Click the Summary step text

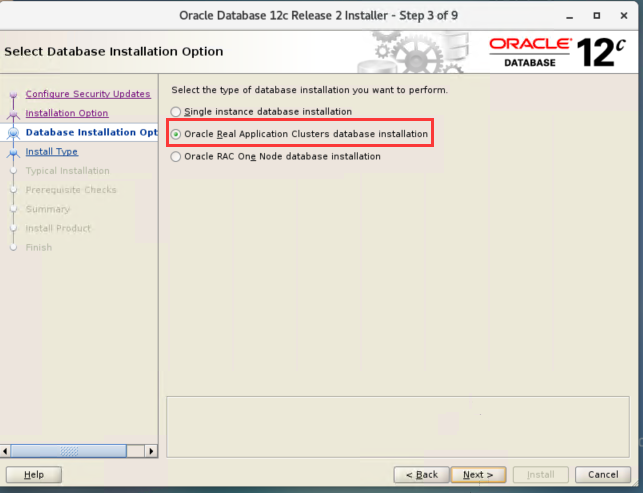[48, 209]
